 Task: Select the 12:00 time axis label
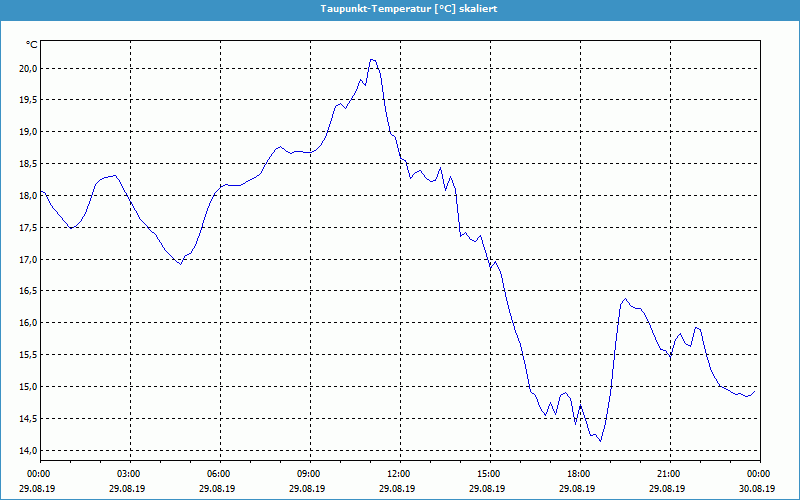pos(399,473)
